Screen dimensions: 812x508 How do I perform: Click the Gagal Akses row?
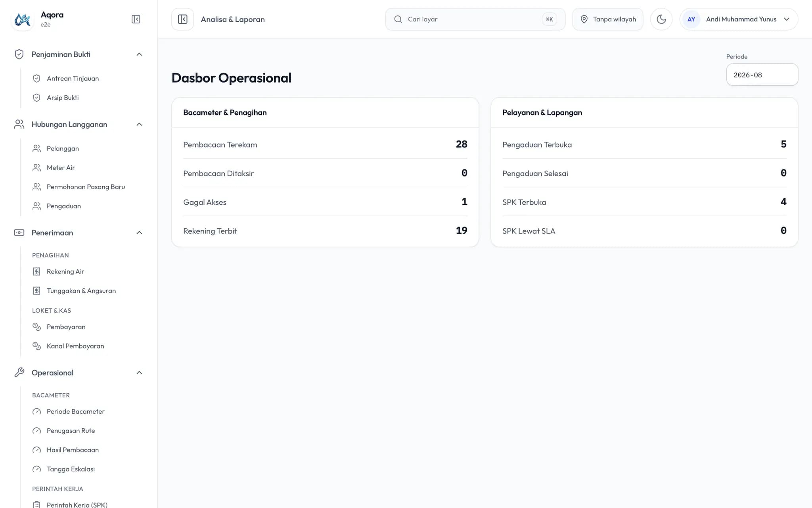click(325, 202)
